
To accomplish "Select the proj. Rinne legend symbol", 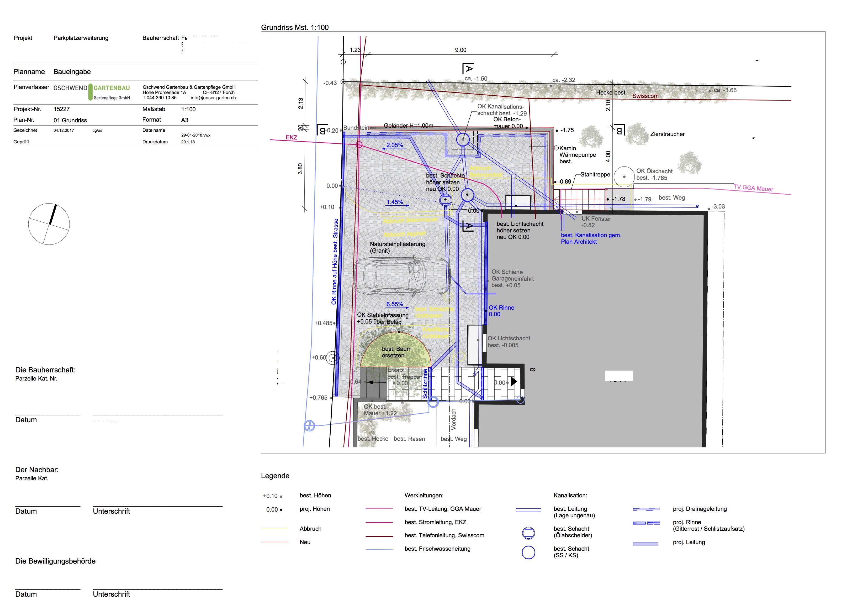I will pos(646,523).
